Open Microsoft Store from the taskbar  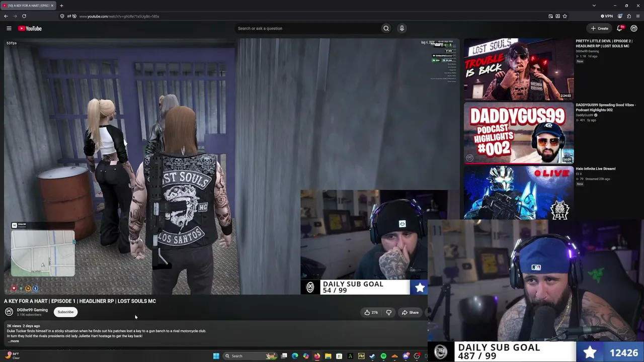point(339,356)
